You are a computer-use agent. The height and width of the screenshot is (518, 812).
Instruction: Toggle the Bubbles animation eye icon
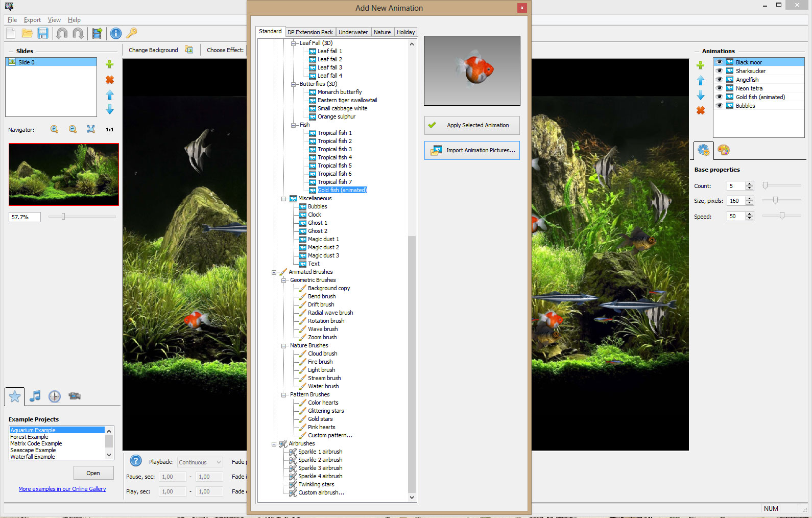click(719, 106)
